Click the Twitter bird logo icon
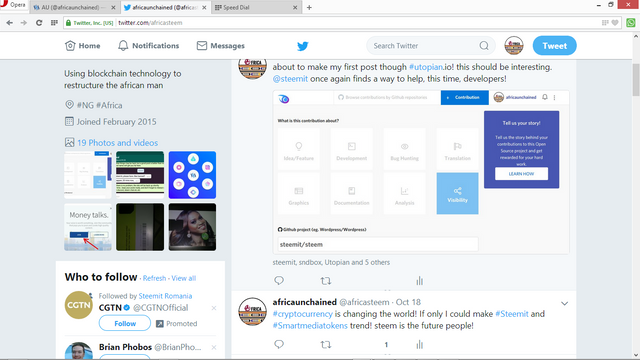Viewport: 640px width, 360px height. coord(302,46)
